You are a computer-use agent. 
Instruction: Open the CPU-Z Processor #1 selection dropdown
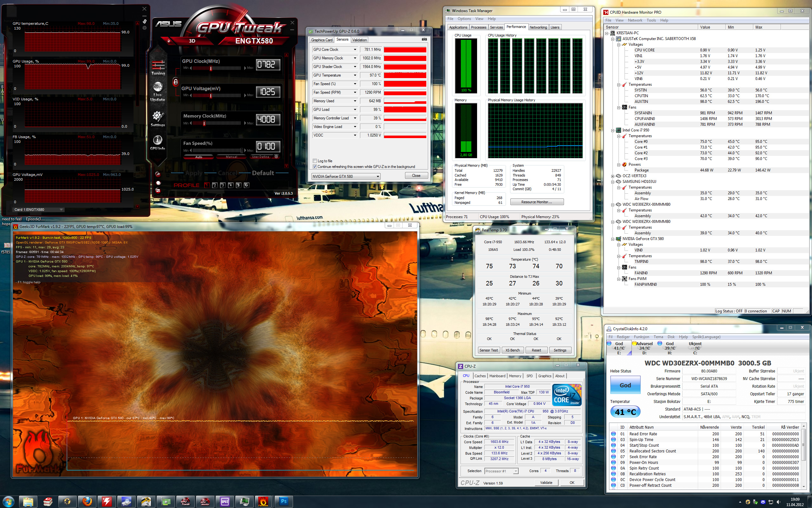point(501,471)
